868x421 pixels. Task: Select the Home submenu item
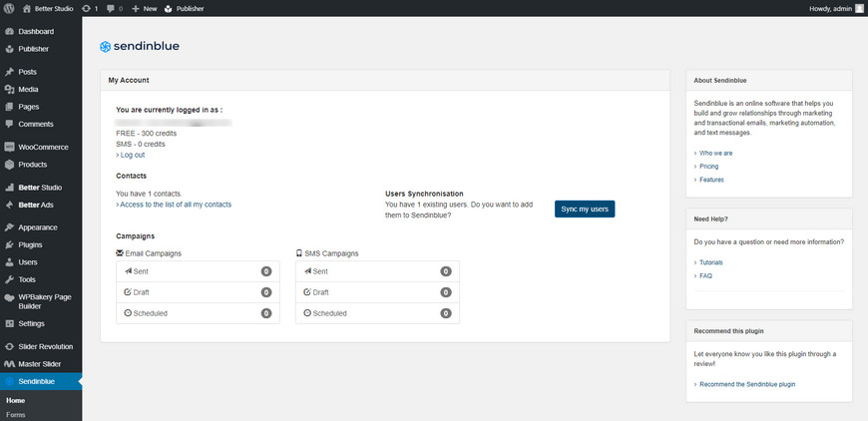click(16, 400)
